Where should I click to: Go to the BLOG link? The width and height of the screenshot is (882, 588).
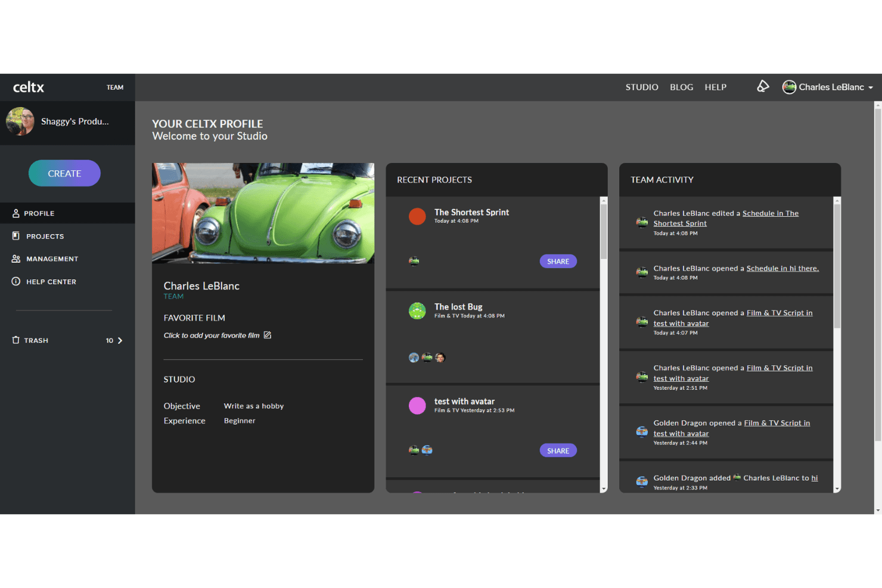tap(681, 87)
